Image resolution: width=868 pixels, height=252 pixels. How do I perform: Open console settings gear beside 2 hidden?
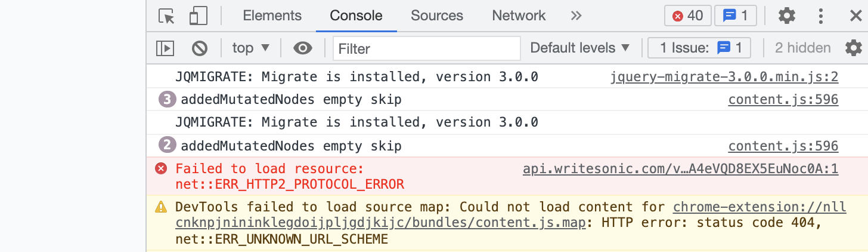(x=854, y=48)
